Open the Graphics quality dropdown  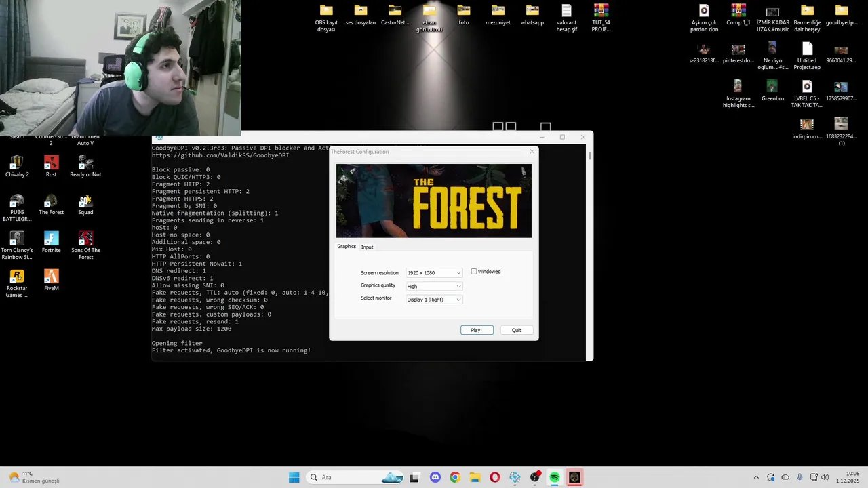tap(434, 286)
